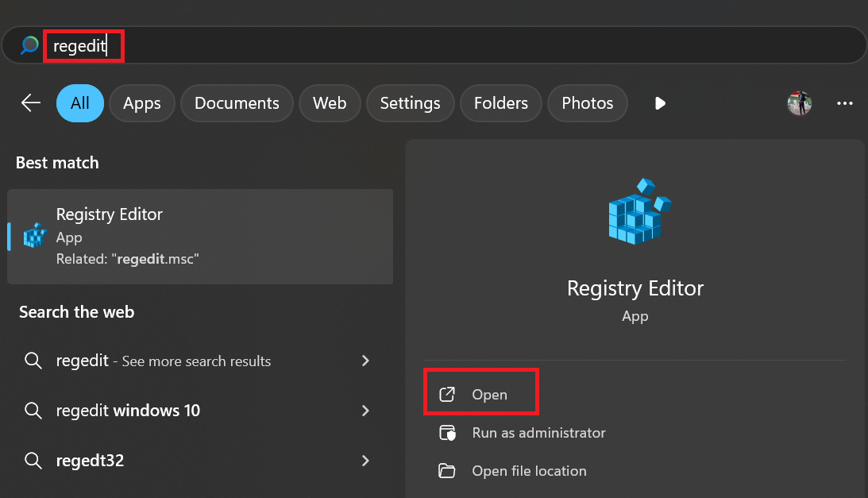
Task: Switch to the Documents filter tab
Action: (x=237, y=103)
